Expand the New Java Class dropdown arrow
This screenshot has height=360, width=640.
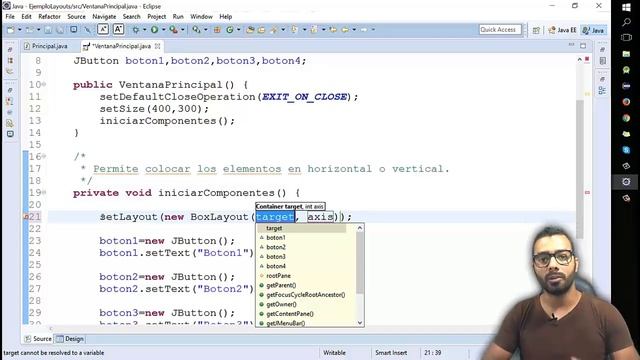tap(238, 30)
